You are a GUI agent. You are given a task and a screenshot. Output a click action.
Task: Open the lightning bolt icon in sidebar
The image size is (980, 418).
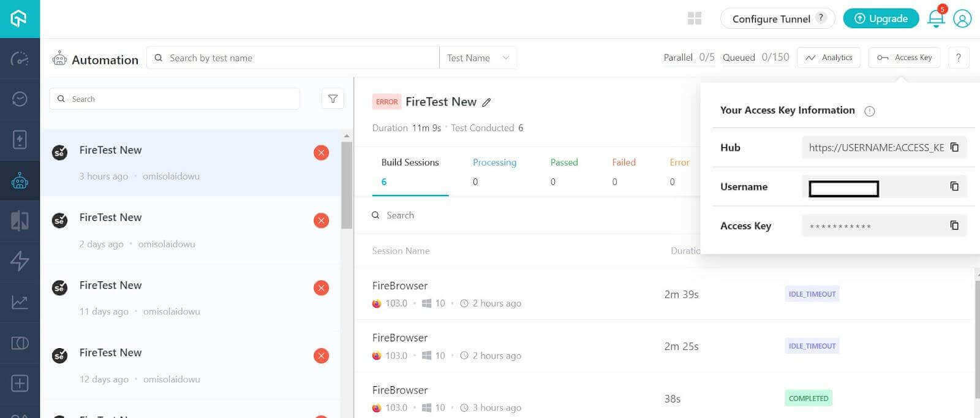[20, 261]
